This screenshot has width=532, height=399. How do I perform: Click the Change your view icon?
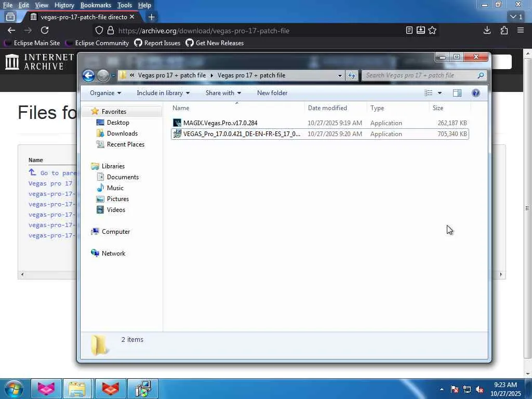[429, 93]
